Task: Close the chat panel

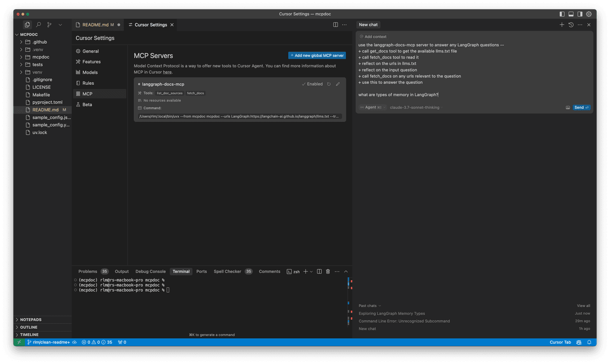Action: click(x=589, y=24)
